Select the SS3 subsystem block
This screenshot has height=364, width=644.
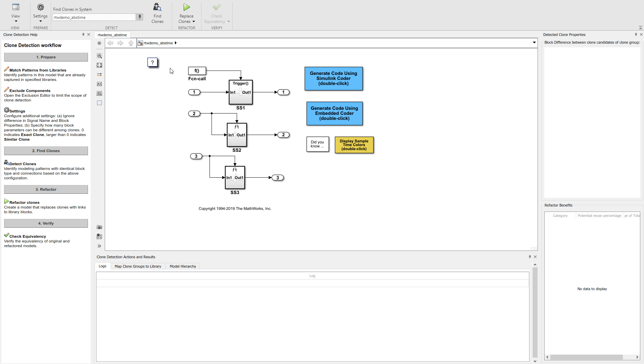coord(235,177)
